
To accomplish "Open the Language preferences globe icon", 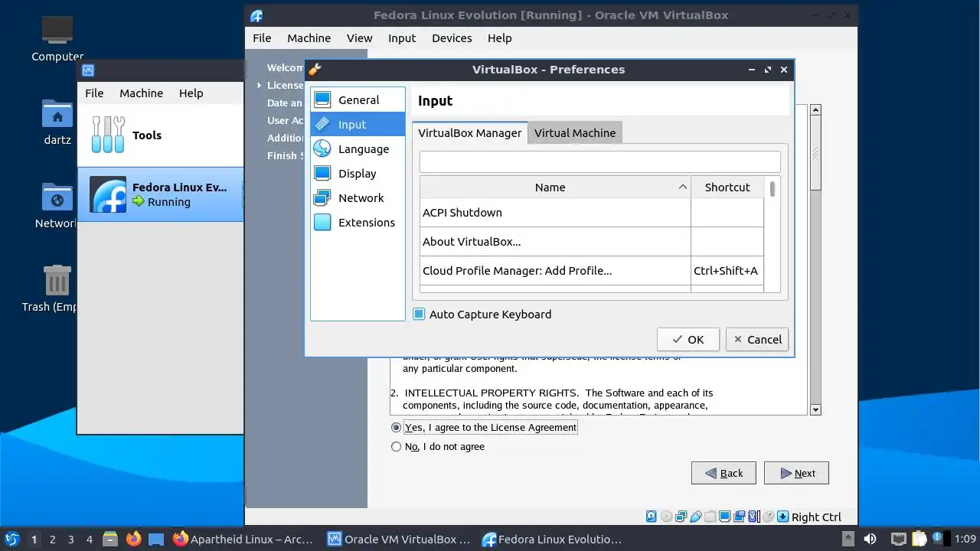I will tap(322, 148).
